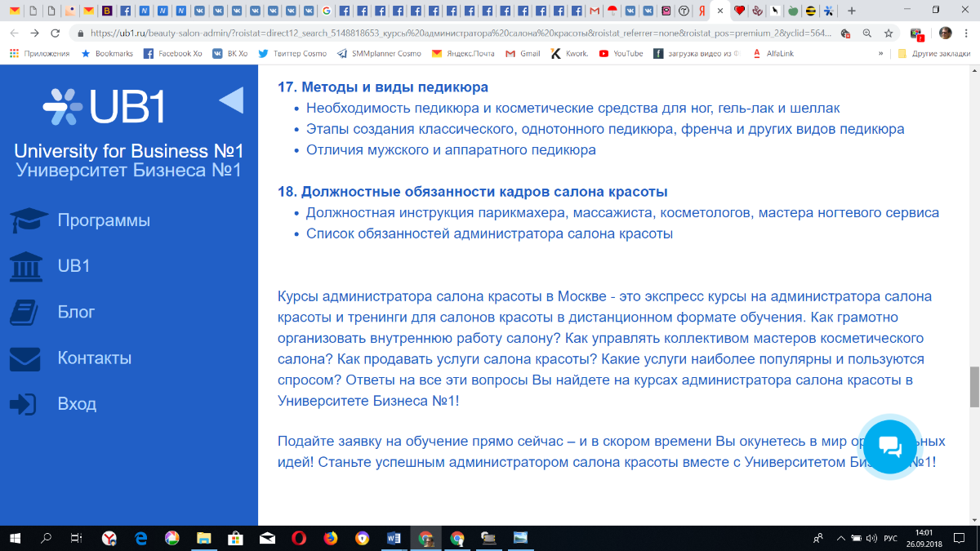Screen dimensions: 980x551
Task: Open the live chat bubble widget
Action: [x=889, y=446]
